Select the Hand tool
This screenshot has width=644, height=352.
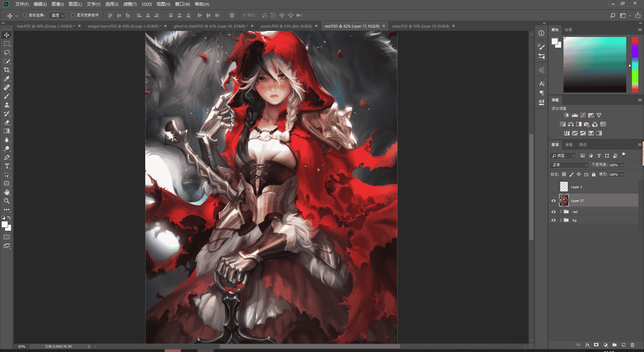coord(7,192)
